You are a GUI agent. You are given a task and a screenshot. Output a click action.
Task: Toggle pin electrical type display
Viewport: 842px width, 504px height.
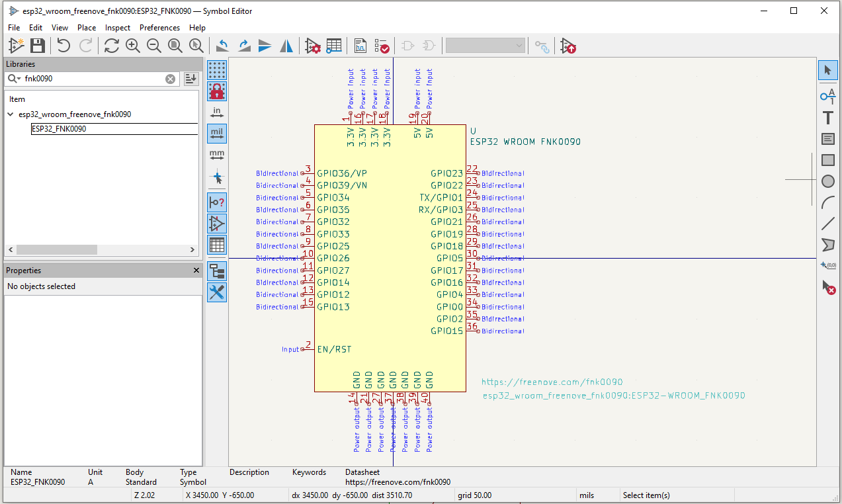coord(216,202)
